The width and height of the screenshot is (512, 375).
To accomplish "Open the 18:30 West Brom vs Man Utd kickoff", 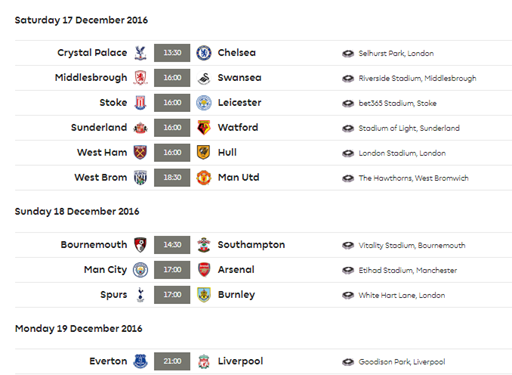I will pos(172,177).
